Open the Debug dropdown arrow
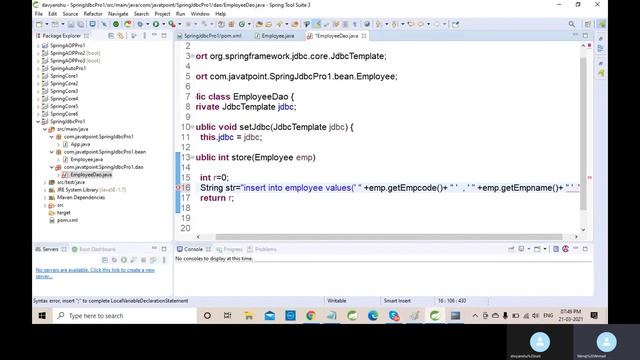Screen dimensions: 640x360 click(x=147, y=24)
